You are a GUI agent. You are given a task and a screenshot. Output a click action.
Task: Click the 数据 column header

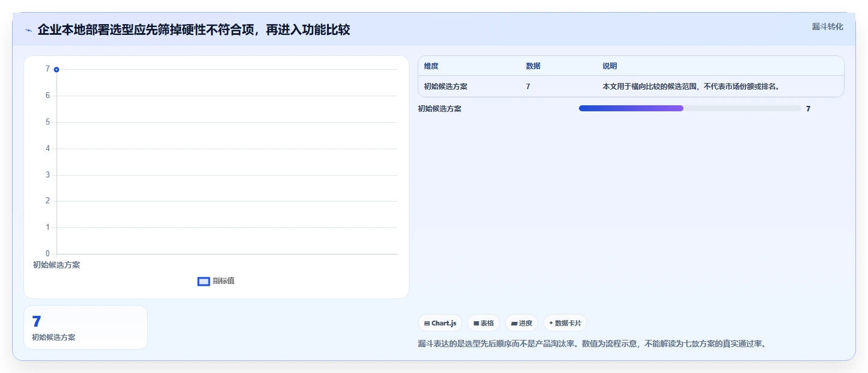(533, 66)
